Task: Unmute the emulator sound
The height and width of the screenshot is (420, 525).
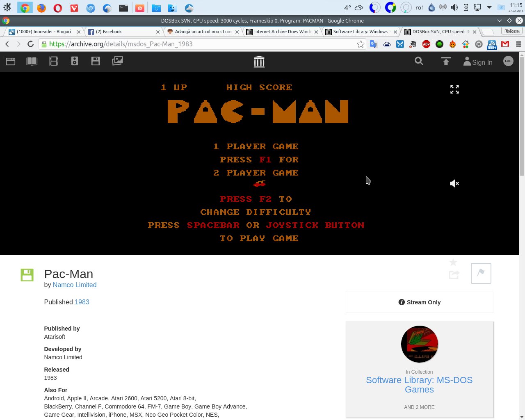Action: 454,183
